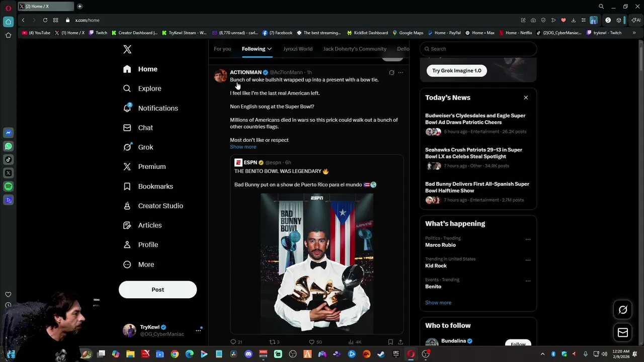Image resolution: width=644 pixels, height=362 pixels.
Task: Open Steam from Windows taskbar
Action: [x=381, y=354]
